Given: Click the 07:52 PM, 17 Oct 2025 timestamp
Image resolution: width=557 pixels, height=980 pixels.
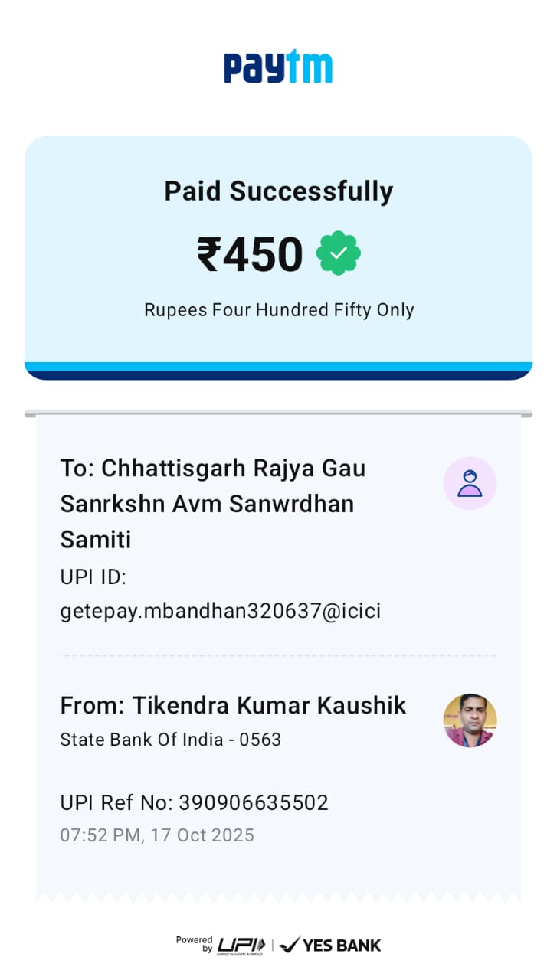Looking at the screenshot, I should click(157, 835).
